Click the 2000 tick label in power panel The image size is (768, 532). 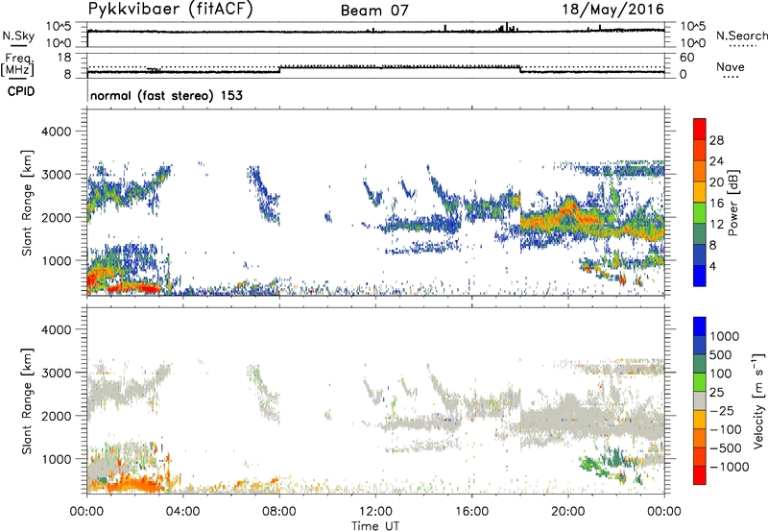tap(57, 218)
